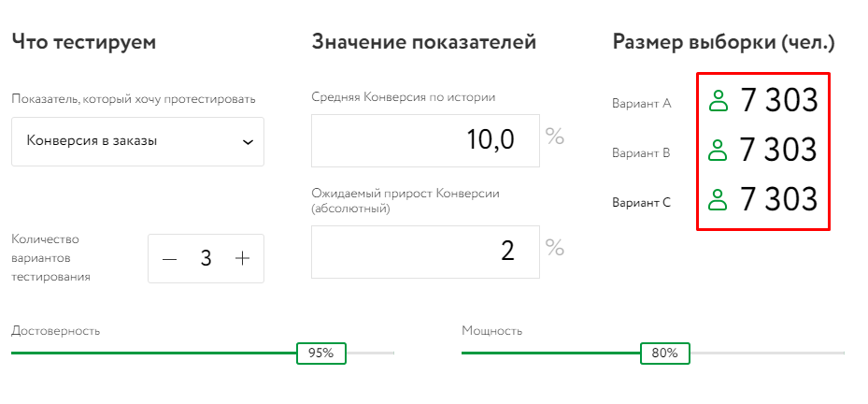
Task: Click the Вариант C sample size 7 303
Action: [779, 199]
